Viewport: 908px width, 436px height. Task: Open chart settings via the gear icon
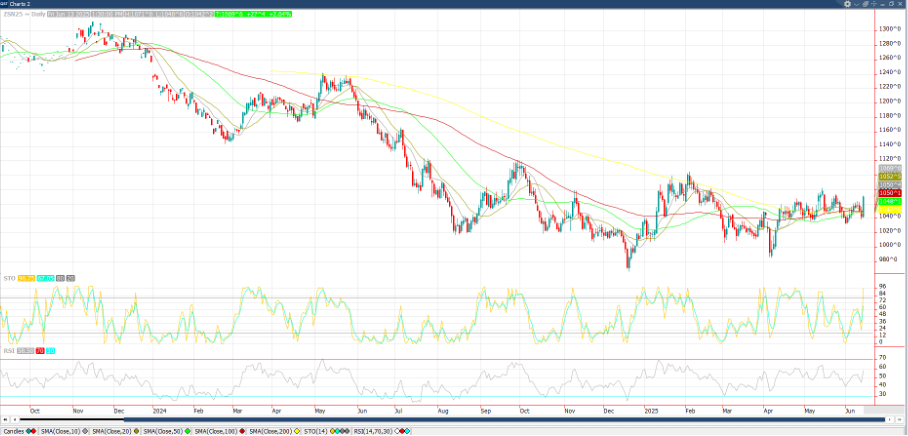[x=848, y=5]
